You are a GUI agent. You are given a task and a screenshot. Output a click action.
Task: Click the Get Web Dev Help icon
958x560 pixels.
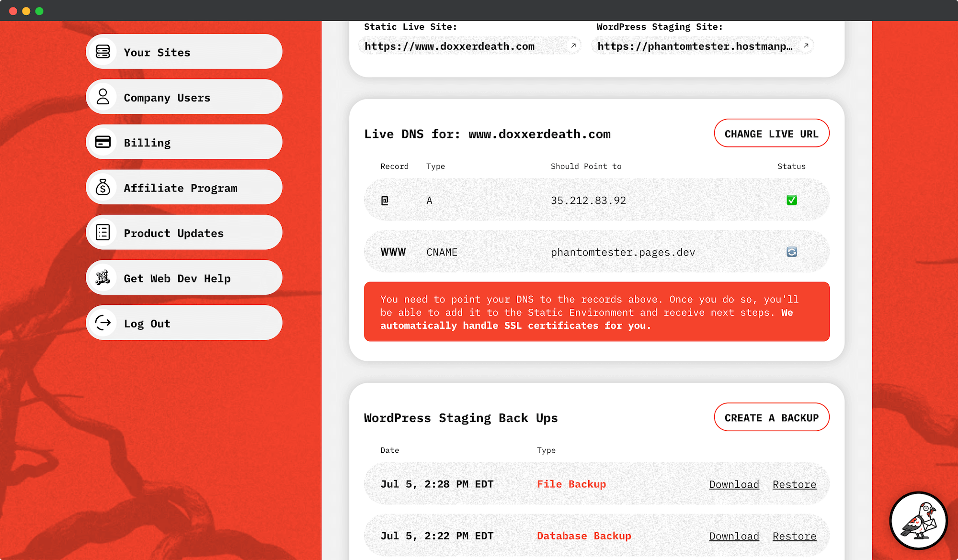click(103, 278)
